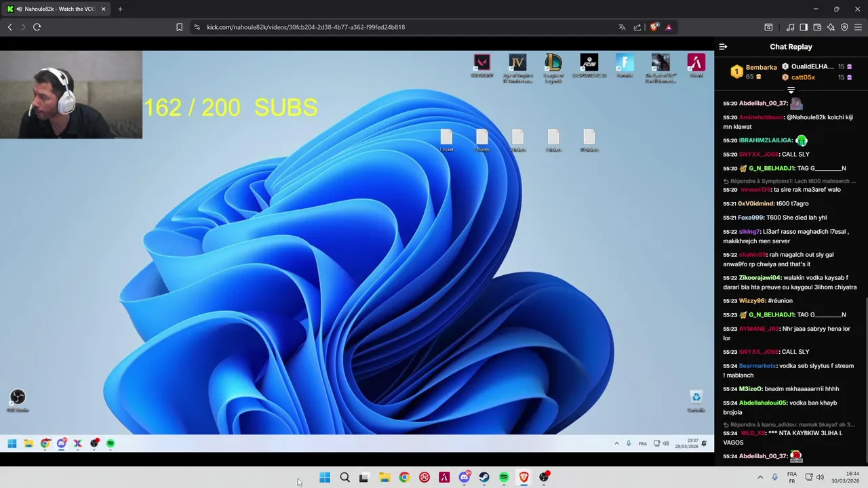Open Windows Search on the taskbar

(344, 477)
